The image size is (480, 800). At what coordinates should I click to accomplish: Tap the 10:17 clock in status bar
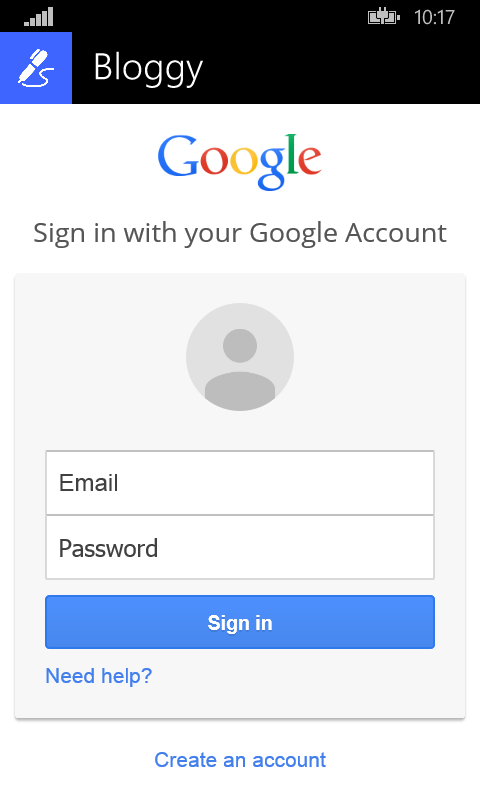point(434,17)
